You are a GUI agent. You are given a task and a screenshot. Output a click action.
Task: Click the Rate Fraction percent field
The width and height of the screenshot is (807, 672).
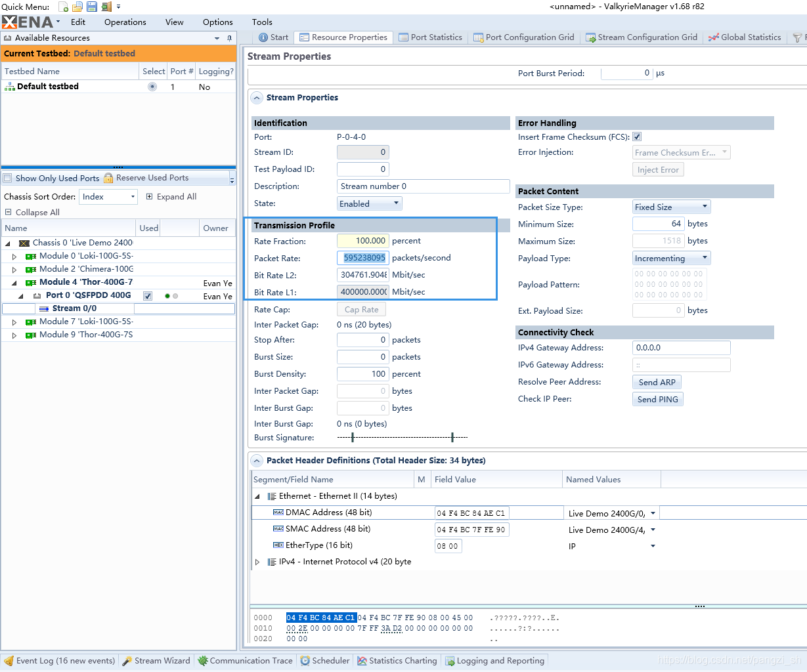[362, 241]
